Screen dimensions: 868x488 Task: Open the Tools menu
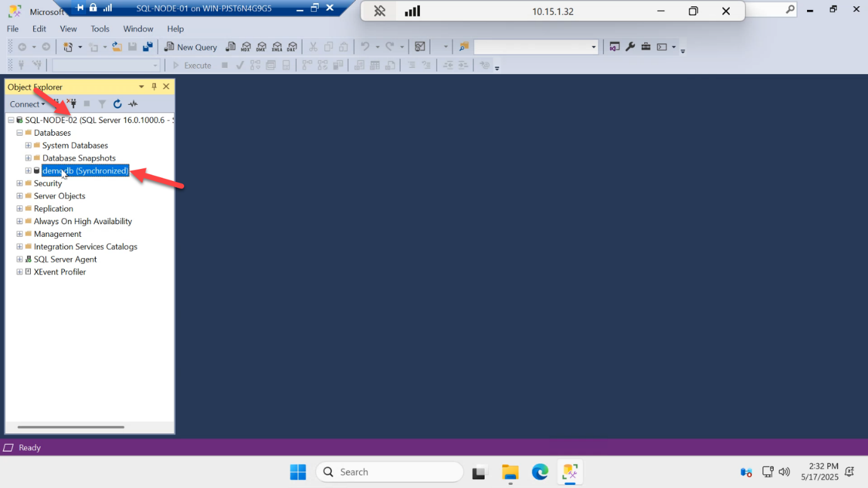click(100, 29)
